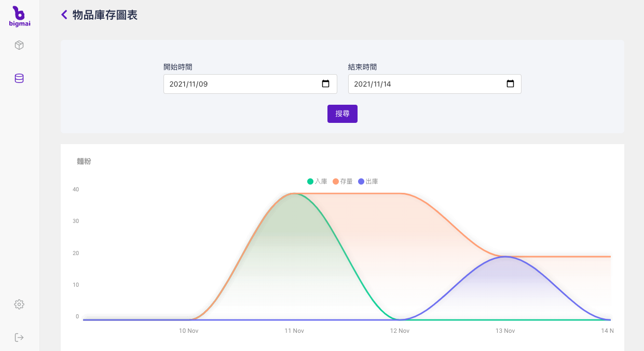Click the logout icon in sidebar

19,338
